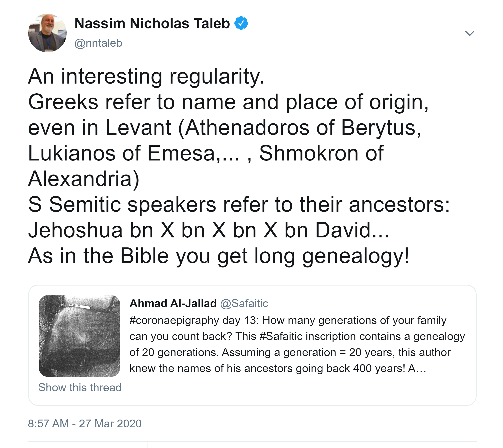Click the Ahmad Al-Jallad author name
This screenshot has height=448, width=503.
[x=173, y=303]
